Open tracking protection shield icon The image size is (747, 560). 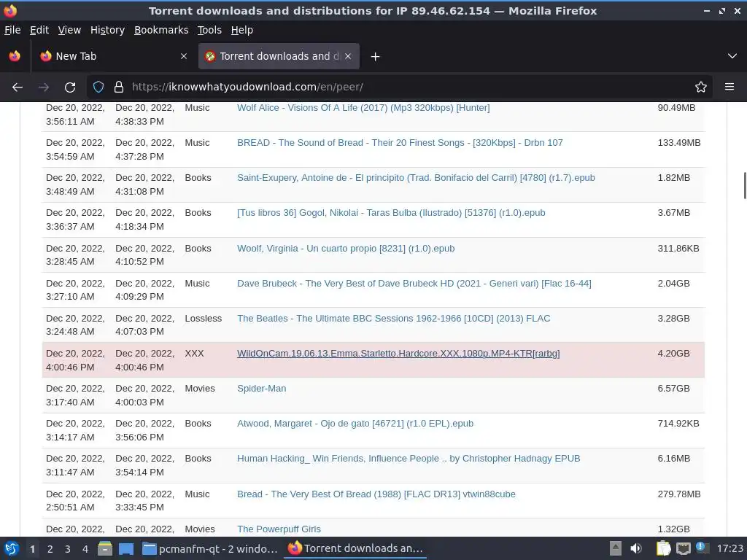coord(98,87)
